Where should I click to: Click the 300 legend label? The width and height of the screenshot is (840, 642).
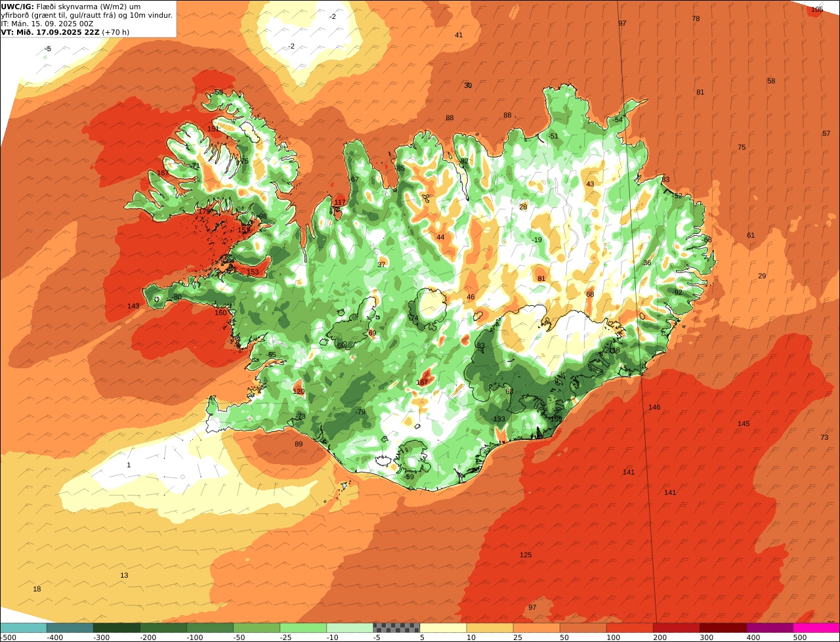coord(706,637)
